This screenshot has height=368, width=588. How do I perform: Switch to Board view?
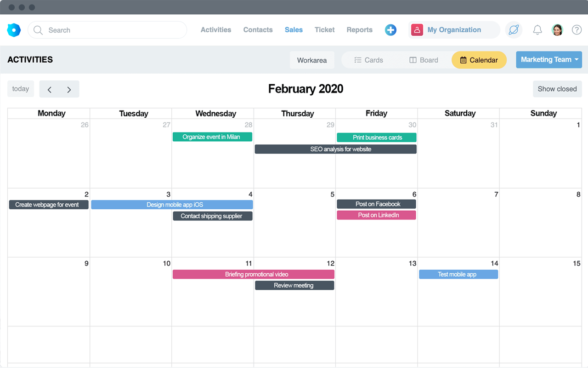point(424,60)
